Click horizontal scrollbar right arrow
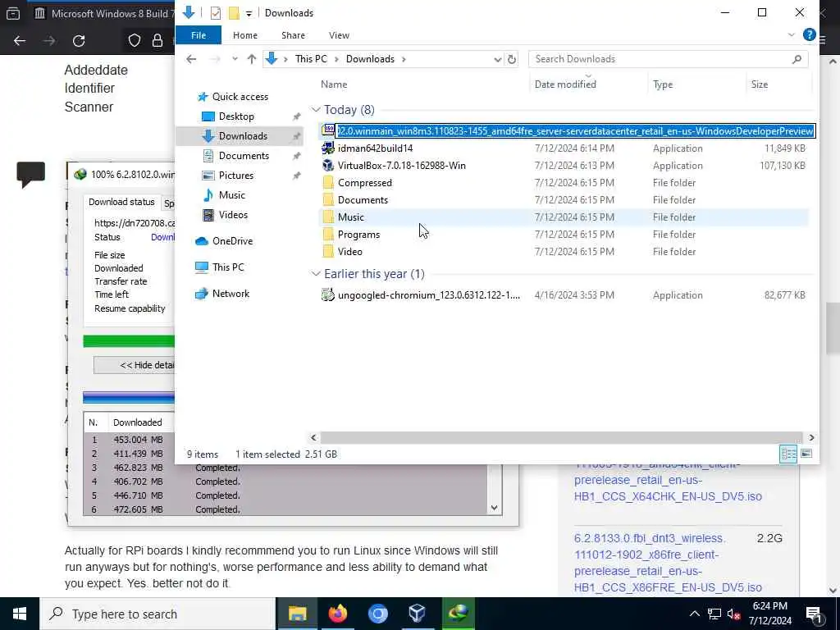This screenshot has height=630, width=840. 811,438
